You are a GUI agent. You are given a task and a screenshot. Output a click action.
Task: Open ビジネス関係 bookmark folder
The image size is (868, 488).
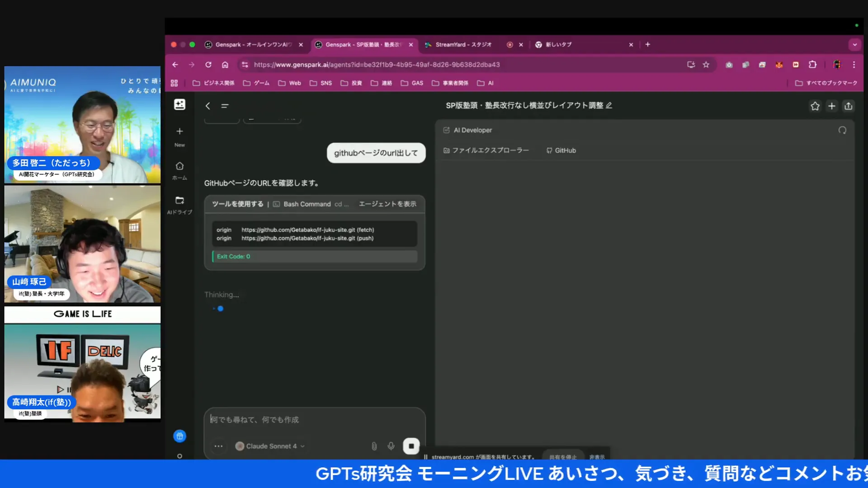[213, 83]
